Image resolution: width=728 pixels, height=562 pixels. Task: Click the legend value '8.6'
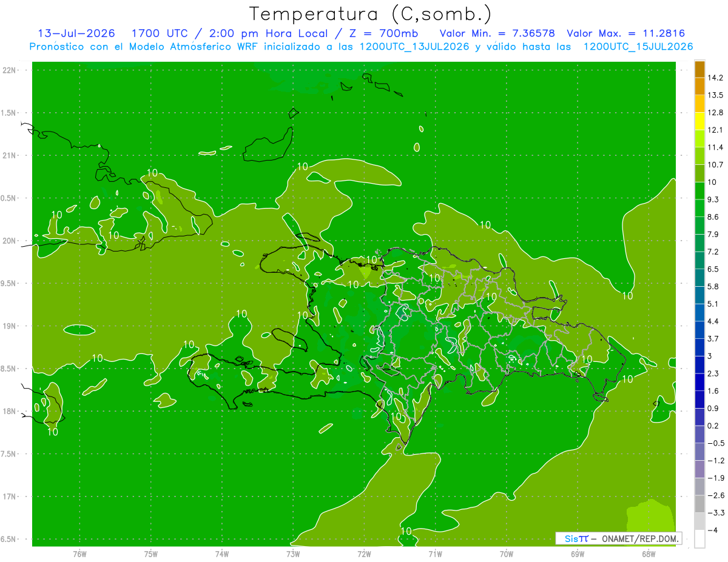[x=713, y=217]
